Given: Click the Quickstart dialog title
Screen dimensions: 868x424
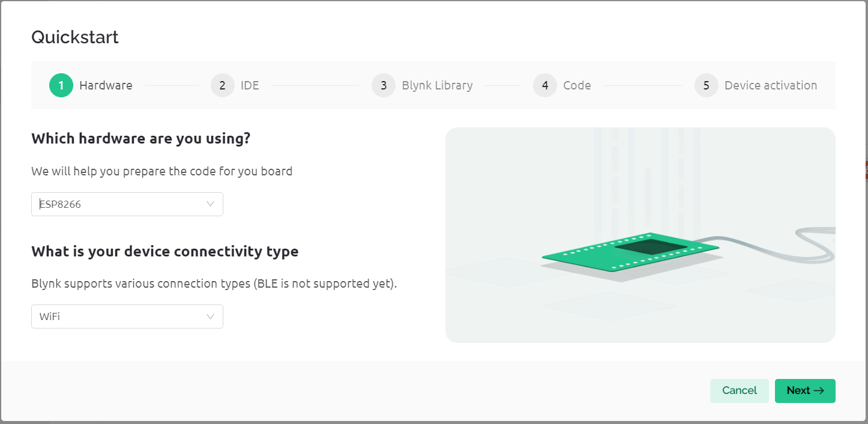Looking at the screenshot, I should click(x=75, y=37).
